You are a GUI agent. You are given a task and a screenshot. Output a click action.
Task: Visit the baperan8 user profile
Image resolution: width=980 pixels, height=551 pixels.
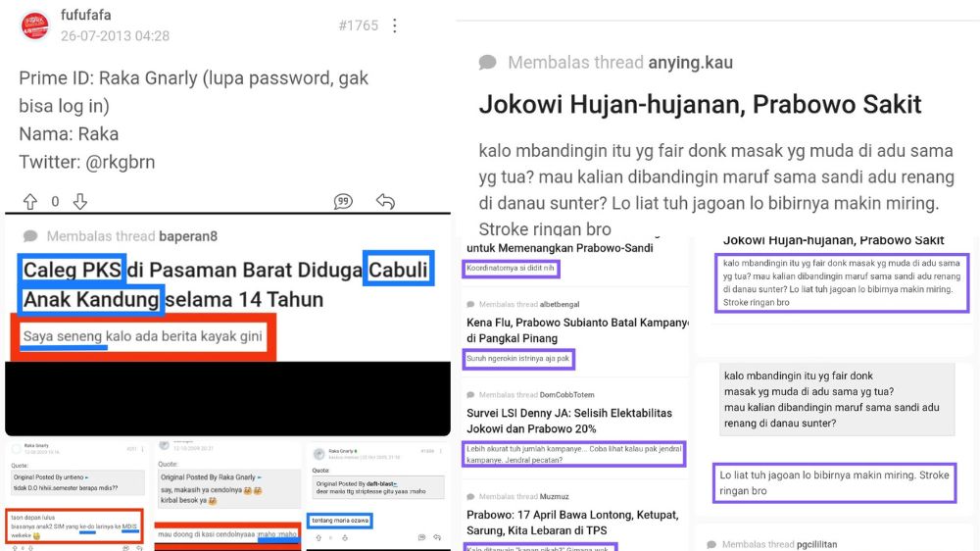click(187, 236)
